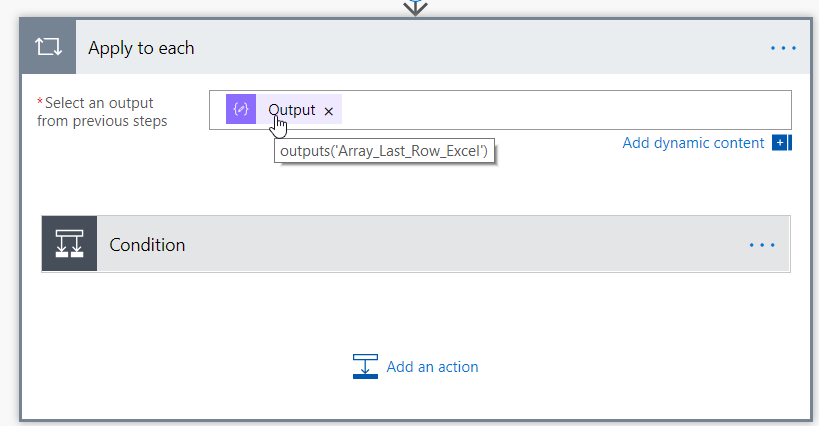Click the Apply to each title text
The width and height of the screenshot is (819, 426).
click(x=141, y=48)
